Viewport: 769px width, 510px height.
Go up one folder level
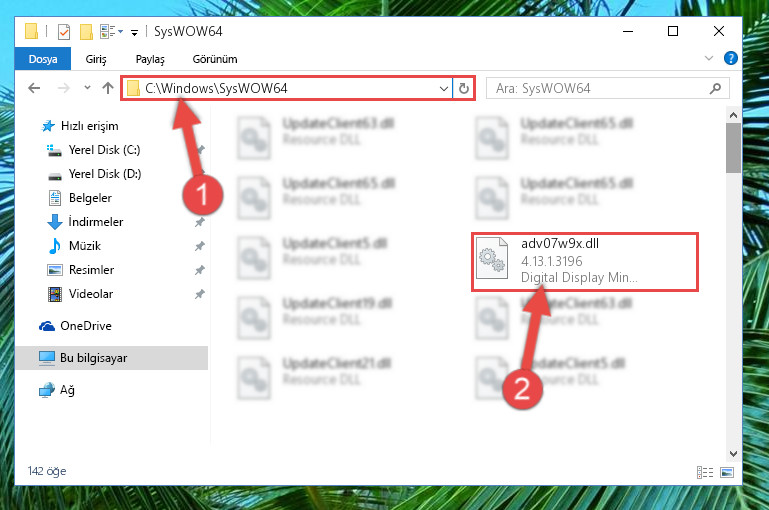[x=108, y=88]
